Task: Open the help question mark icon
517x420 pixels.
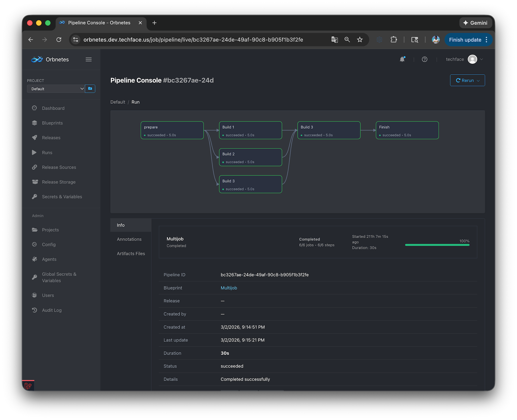Action: tap(425, 59)
